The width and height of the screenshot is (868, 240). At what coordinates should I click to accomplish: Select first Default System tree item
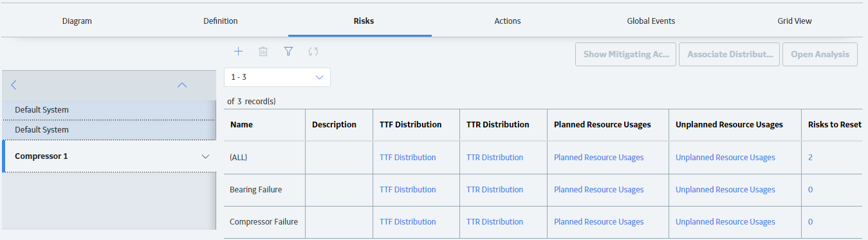point(108,110)
